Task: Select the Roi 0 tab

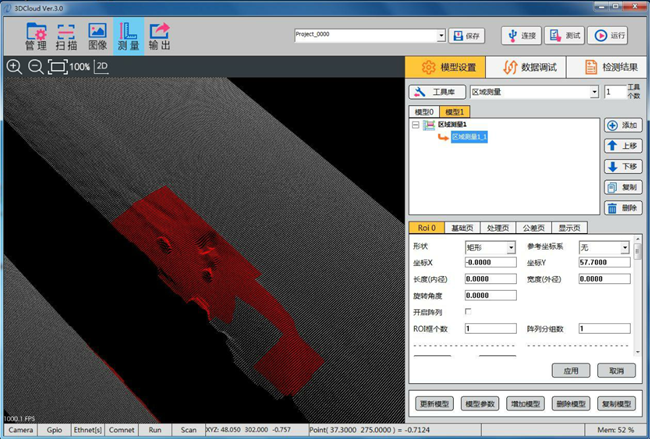Action: (x=427, y=228)
